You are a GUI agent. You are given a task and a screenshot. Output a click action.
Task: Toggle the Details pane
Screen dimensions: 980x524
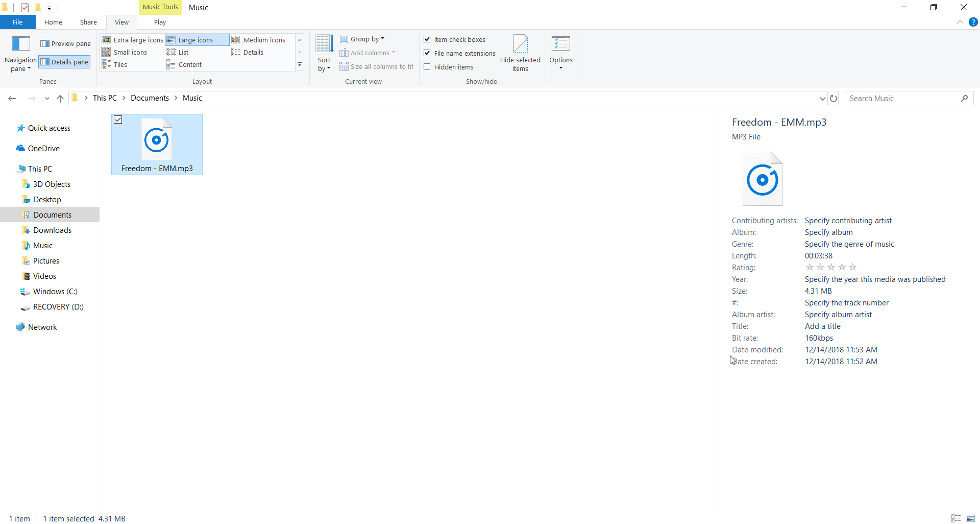65,62
